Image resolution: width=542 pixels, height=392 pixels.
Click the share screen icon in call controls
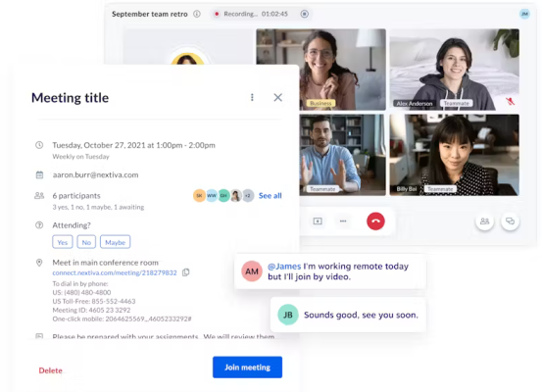318,221
